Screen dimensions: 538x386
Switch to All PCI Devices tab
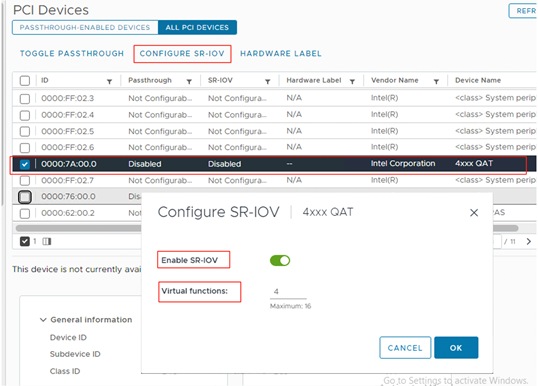197,27
